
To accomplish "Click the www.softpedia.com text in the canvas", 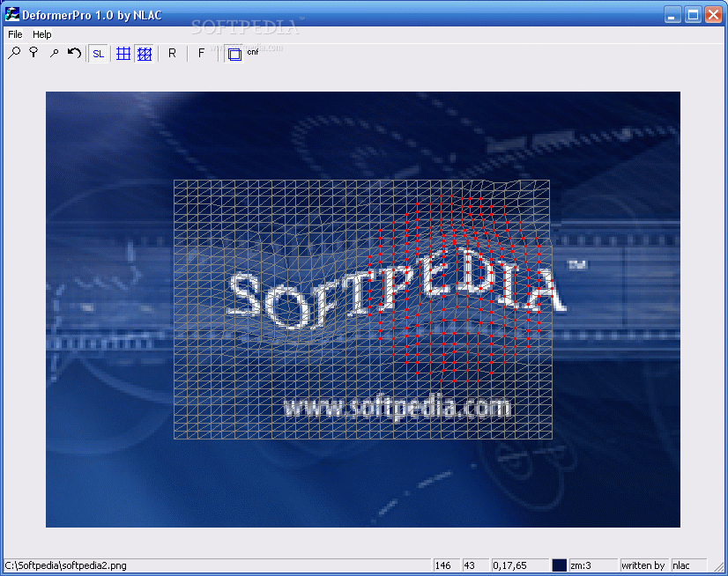I will point(397,408).
